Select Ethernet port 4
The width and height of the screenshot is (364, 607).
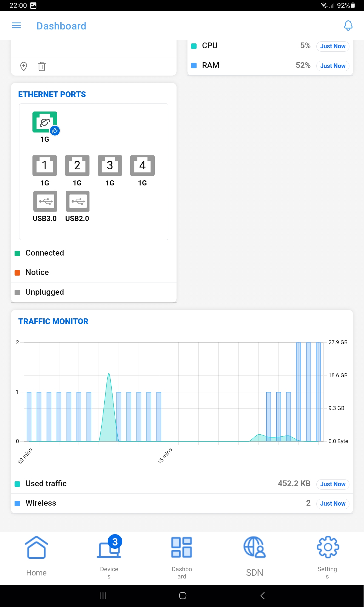[x=142, y=166]
